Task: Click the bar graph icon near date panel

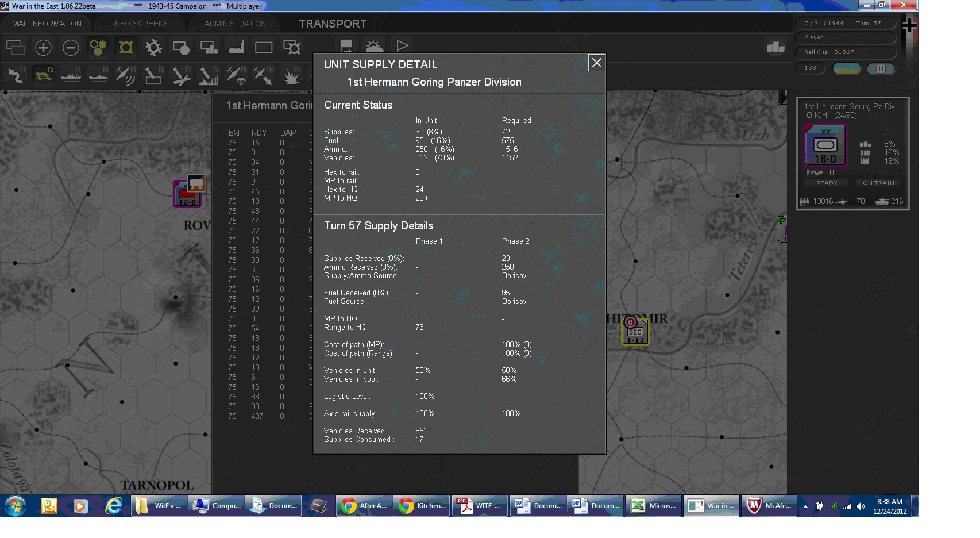Action: coord(775,47)
